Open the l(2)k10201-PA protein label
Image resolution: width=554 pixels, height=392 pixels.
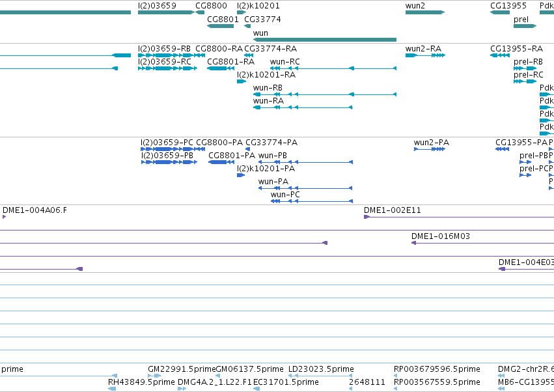(x=266, y=169)
